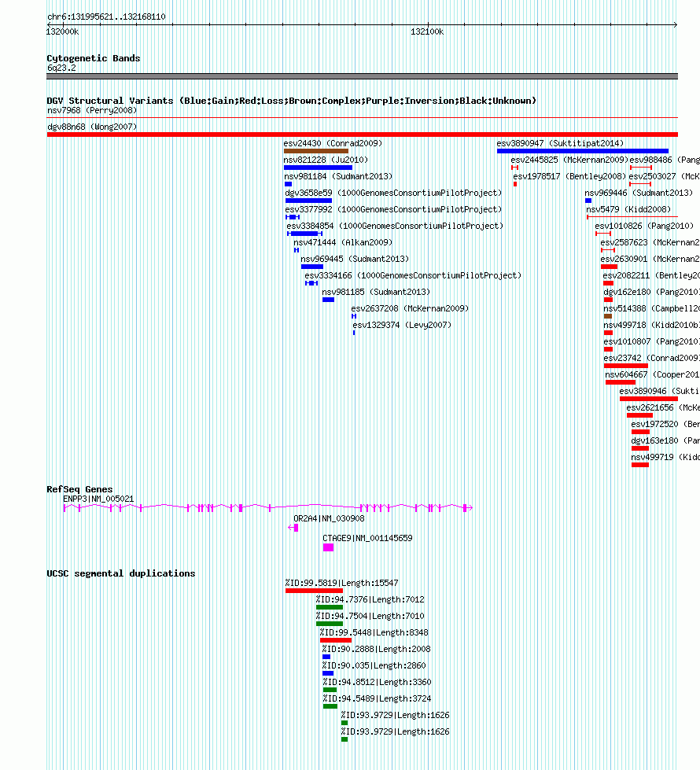700x770 pixels.
Task: Click the thick red dgv88n68 loss bar
Action: pyautogui.click(x=362, y=134)
